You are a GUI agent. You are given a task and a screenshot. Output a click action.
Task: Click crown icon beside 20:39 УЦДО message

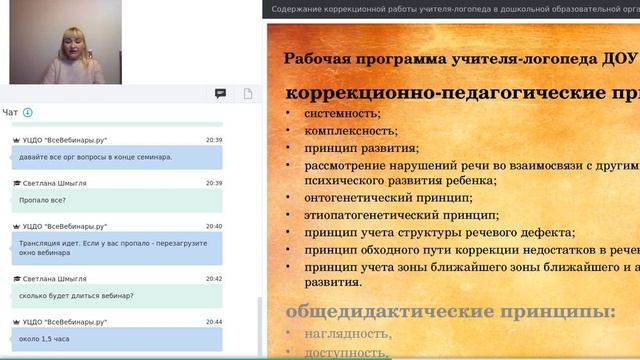16,140
